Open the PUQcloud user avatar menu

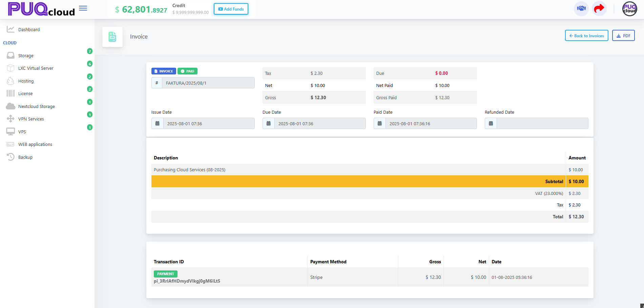(x=630, y=9)
